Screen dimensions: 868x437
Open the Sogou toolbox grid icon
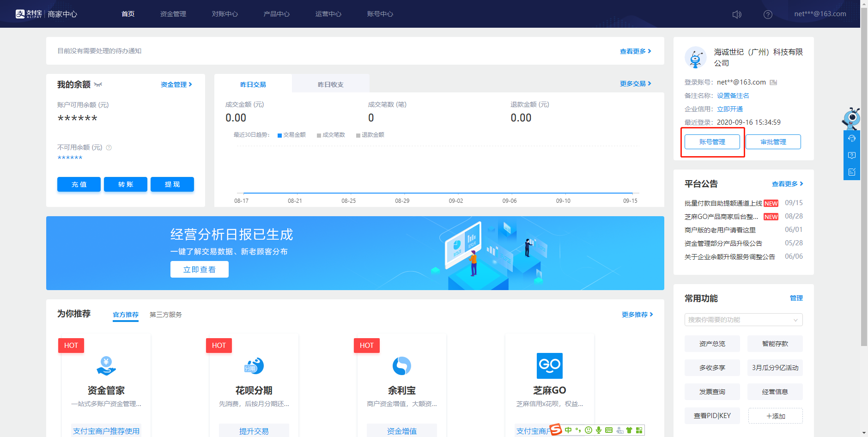tap(639, 430)
